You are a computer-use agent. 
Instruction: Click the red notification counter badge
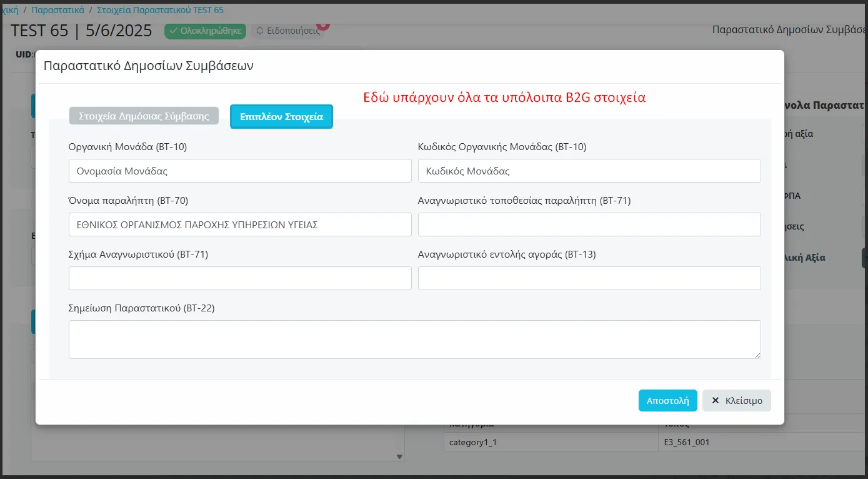(323, 25)
